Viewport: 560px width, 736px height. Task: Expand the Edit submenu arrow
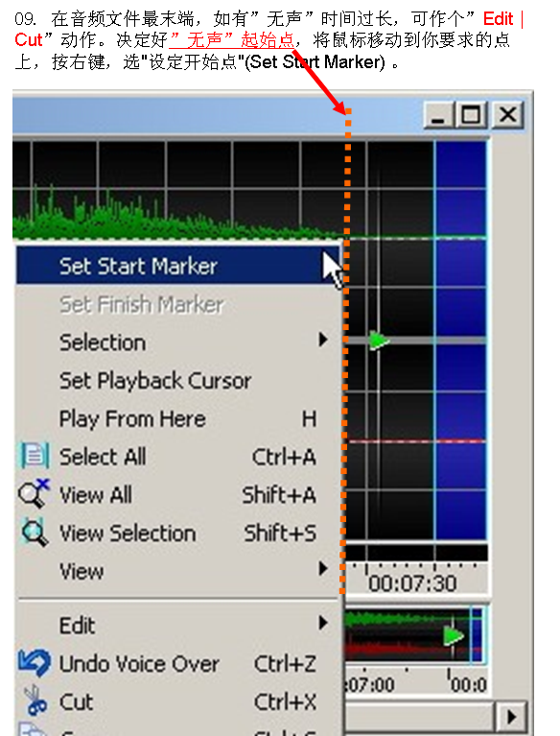coord(323,623)
